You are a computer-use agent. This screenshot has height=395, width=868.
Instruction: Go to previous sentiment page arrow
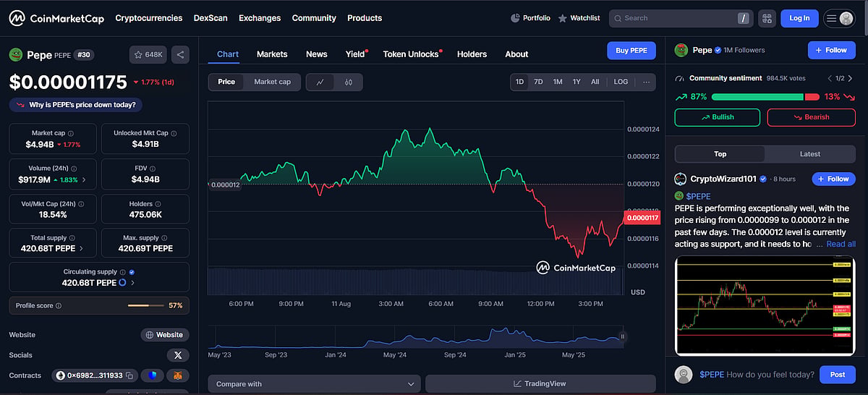tap(830, 78)
